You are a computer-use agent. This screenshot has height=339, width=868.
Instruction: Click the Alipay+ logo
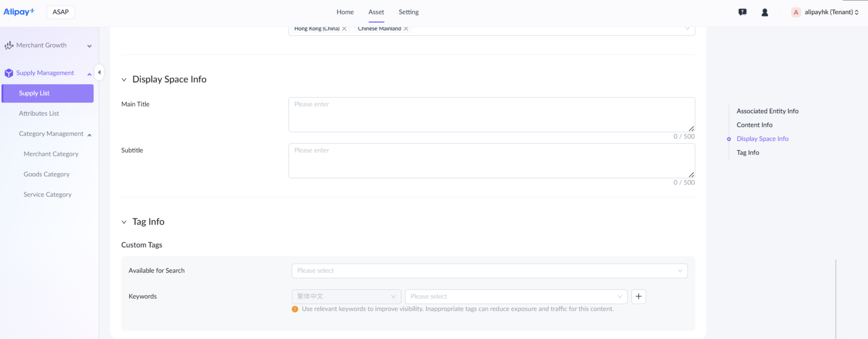(x=19, y=12)
